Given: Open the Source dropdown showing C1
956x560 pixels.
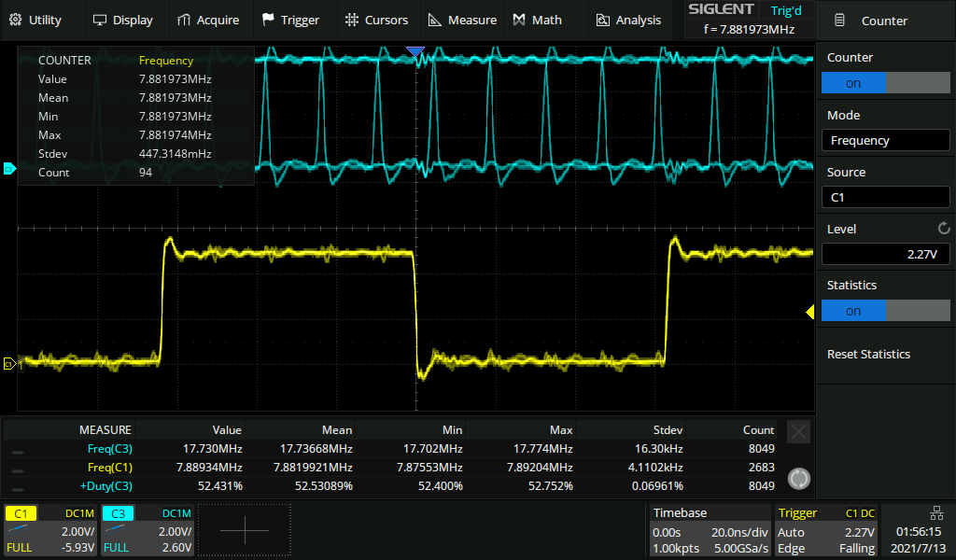Looking at the screenshot, I should (885, 198).
